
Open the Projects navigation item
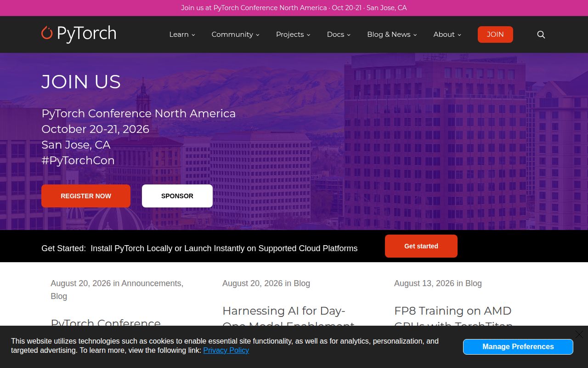pos(290,34)
